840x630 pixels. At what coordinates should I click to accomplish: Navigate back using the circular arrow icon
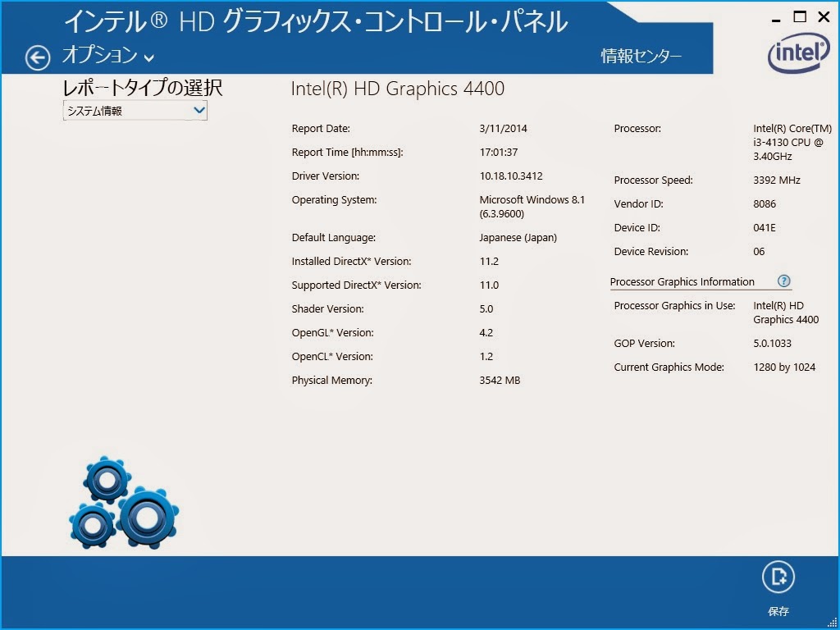pos(36,57)
